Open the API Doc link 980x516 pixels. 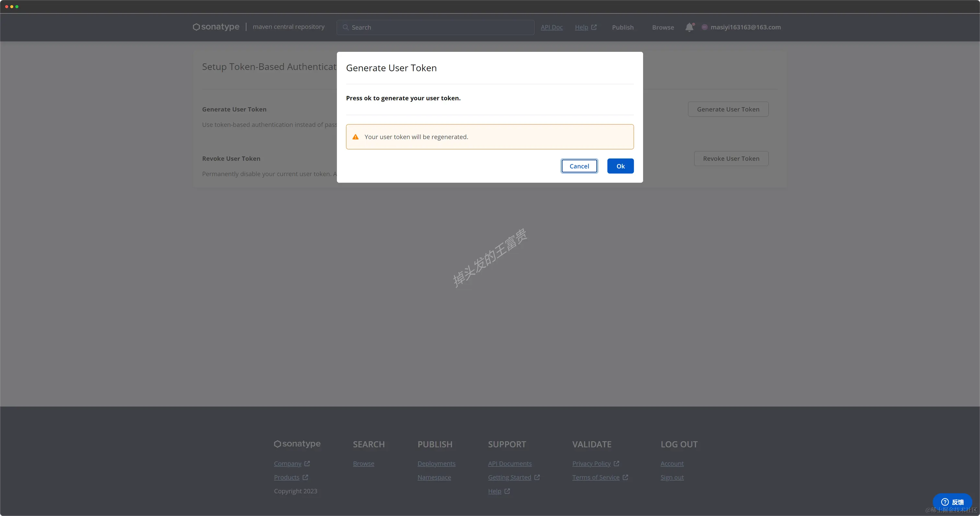coord(551,28)
